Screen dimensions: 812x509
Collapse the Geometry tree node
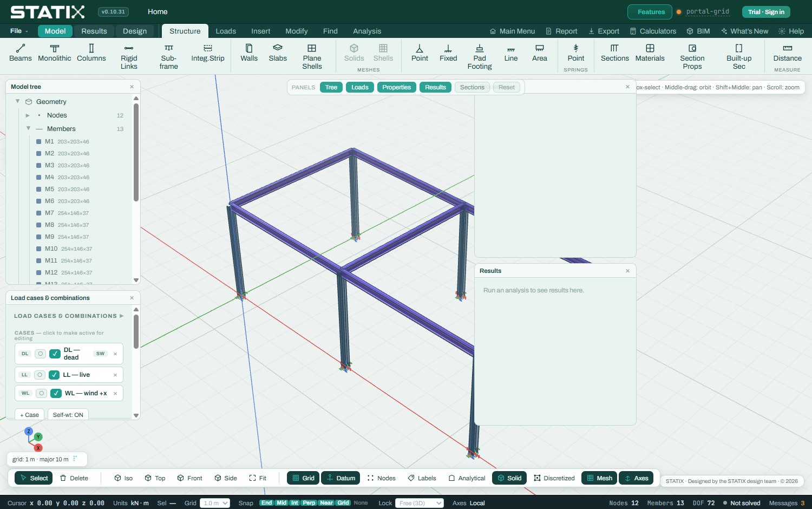click(x=17, y=101)
